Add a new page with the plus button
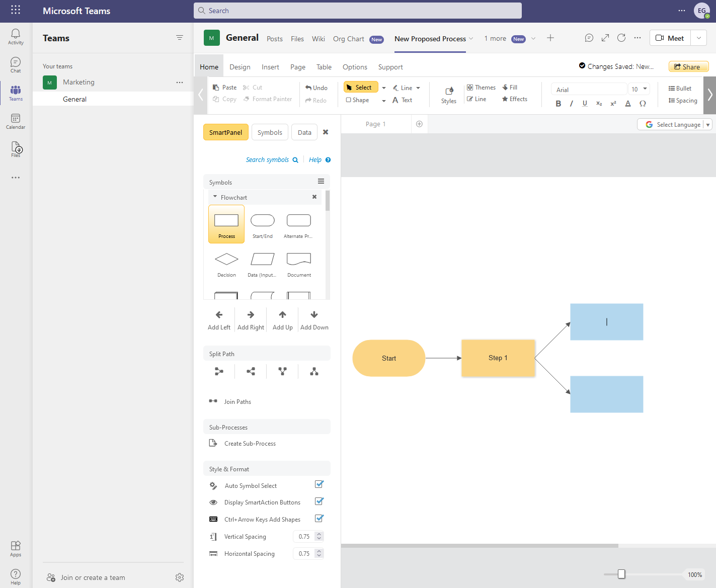Screen dimensions: 716x588 (x=419, y=123)
